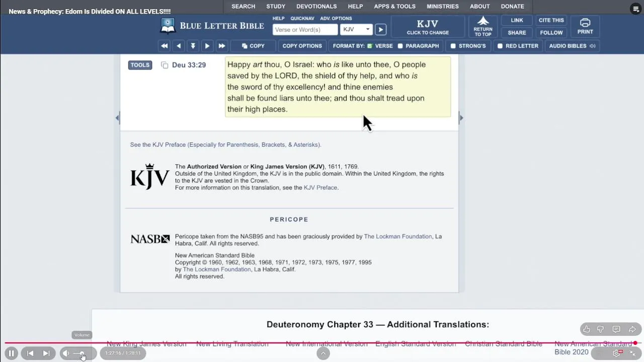644x362 pixels.
Task: Click the Blue Letter Bible logo icon
Action: click(x=168, y=25)
